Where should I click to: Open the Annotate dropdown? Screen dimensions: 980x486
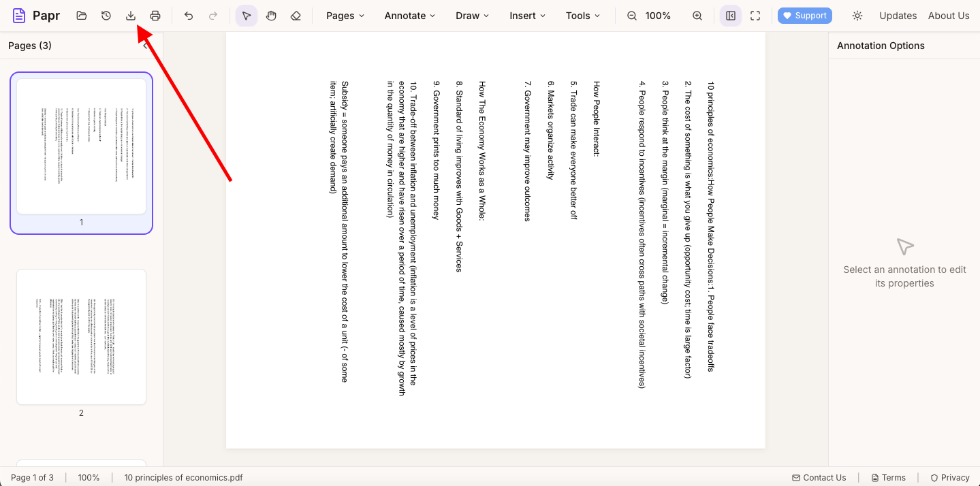(409, 15)
